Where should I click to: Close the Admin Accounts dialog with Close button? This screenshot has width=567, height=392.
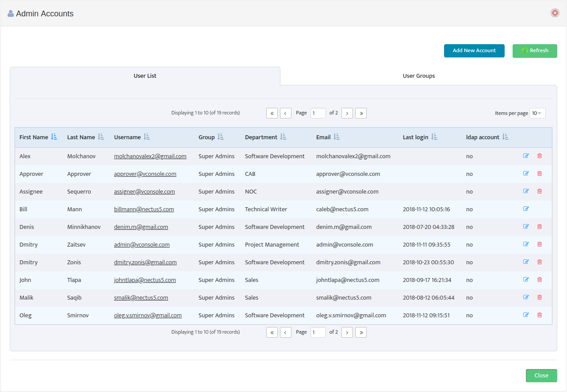pyautogui.click(x=541, y=376)
